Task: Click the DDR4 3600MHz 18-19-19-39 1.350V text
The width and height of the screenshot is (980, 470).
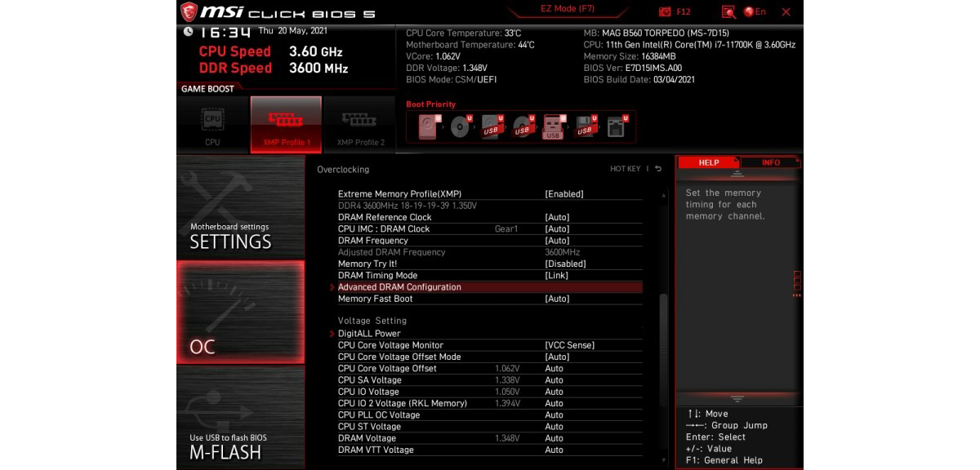Action: click(408, 206)
